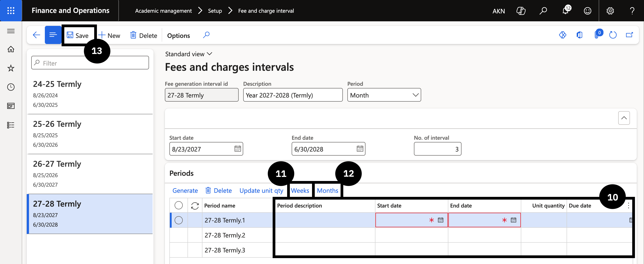Screen dimensions: 644x264
Task: Open in Microsoft Office icon
Action: 579,35
